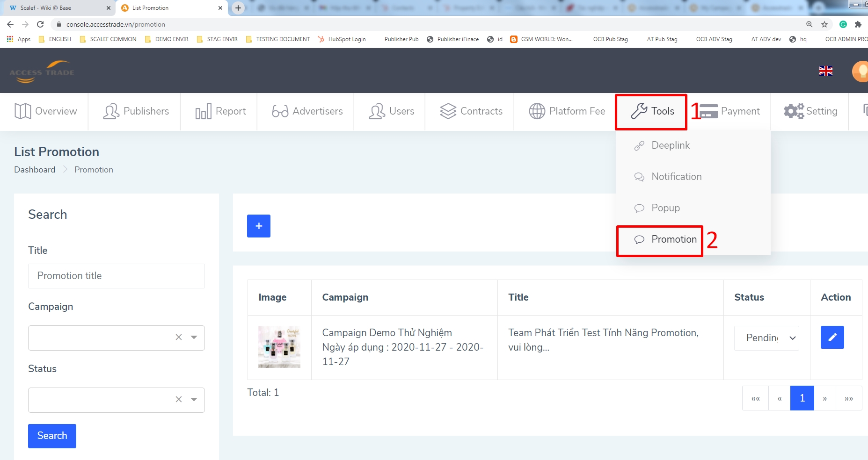868x460 pixels.
Task: Clear the Status filter with X icon
Action: tap(179, 399)
